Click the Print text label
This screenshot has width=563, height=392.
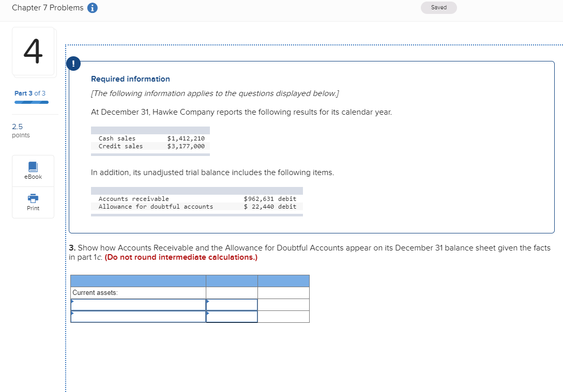tap(33, 208)
